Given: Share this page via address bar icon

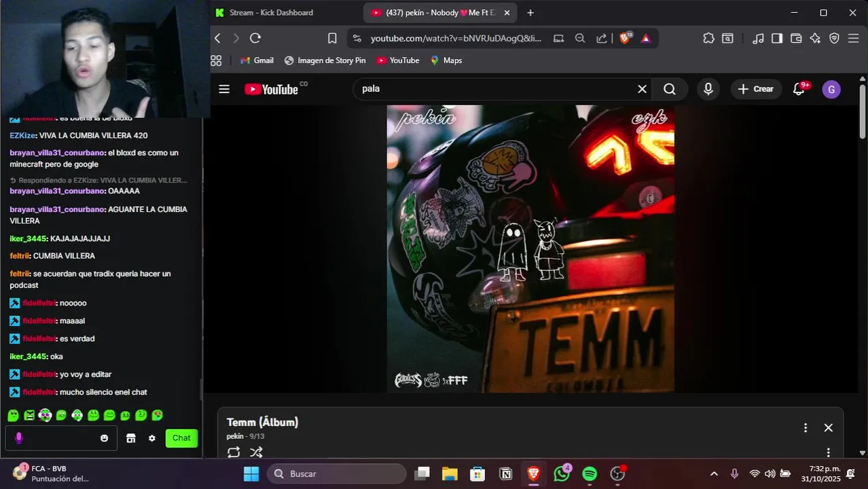Looking at the screenshot, I should [602, 38].
